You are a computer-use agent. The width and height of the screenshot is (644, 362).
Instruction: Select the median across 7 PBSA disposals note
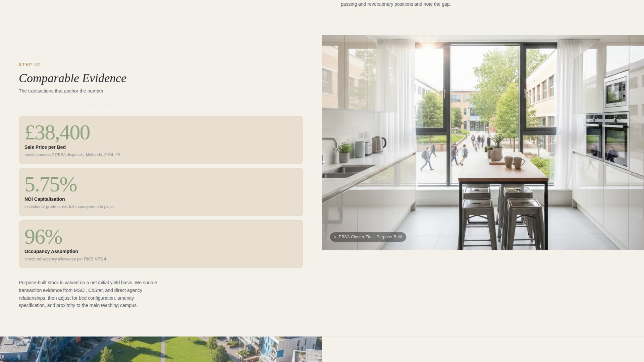[x=72, y=155]
